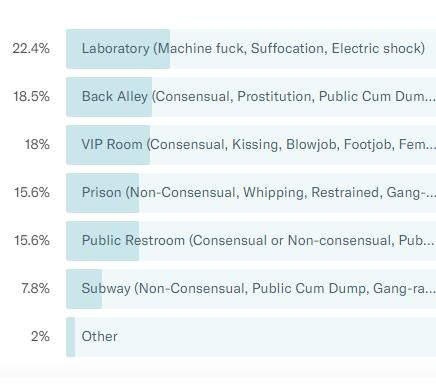Viewport: 436px width, 385px height.
Task: Open the VIP Room poll result row
Action: tap(251, 145)
